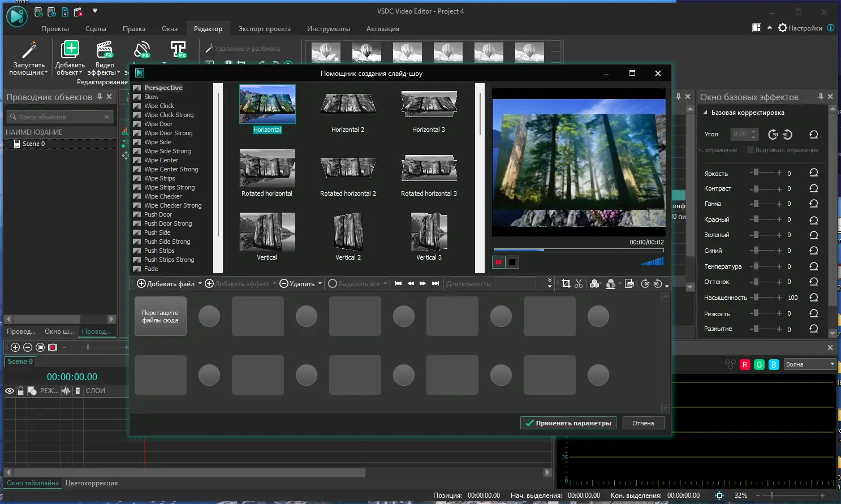Image resolution: width=841 pixels, height=504 pixels.
Task: Click the crop tool in wizard toolbar
Action: pos(566,284)
